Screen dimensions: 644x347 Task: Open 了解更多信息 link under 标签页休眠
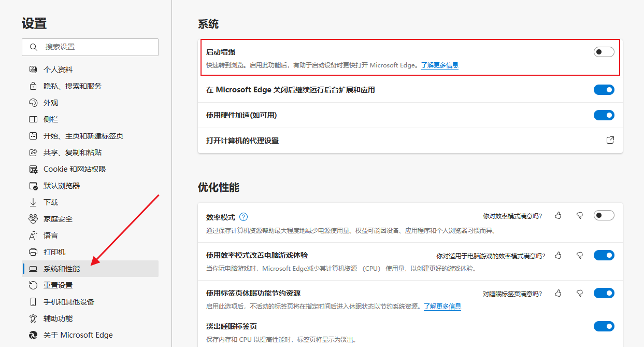tap(442, 307)
